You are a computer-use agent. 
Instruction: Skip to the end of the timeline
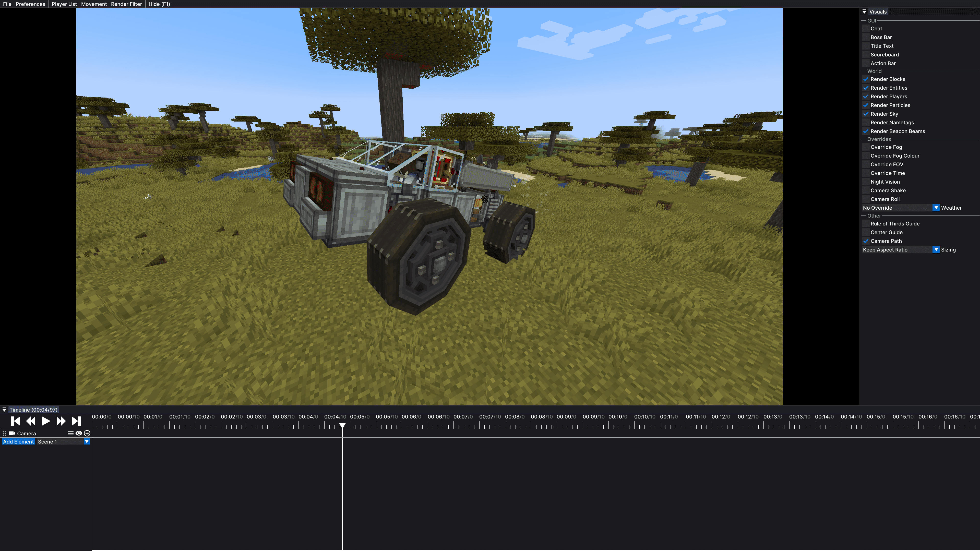coord(76,421)
